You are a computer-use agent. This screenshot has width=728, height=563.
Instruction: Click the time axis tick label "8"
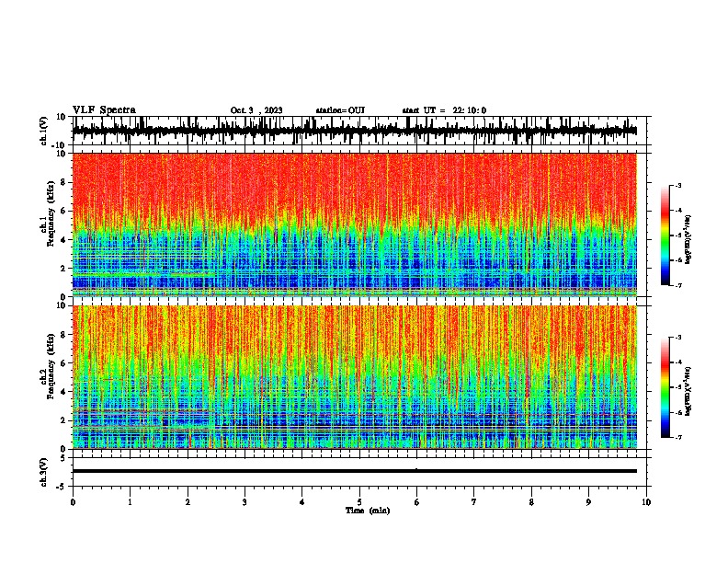tap(531, 502)
